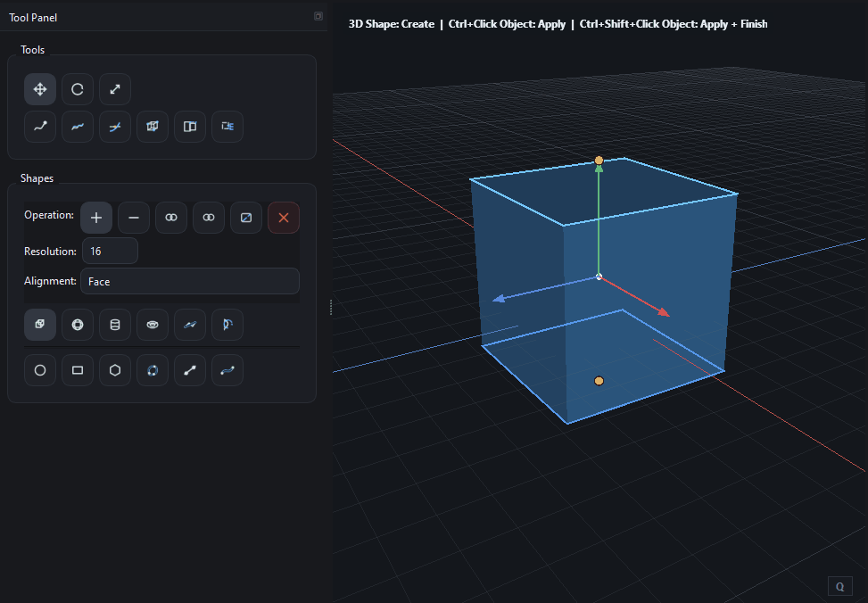This screenshot has width=868, height=603.
Task: Select the hexagon 2D shape
Action: [x=114, y=370]
